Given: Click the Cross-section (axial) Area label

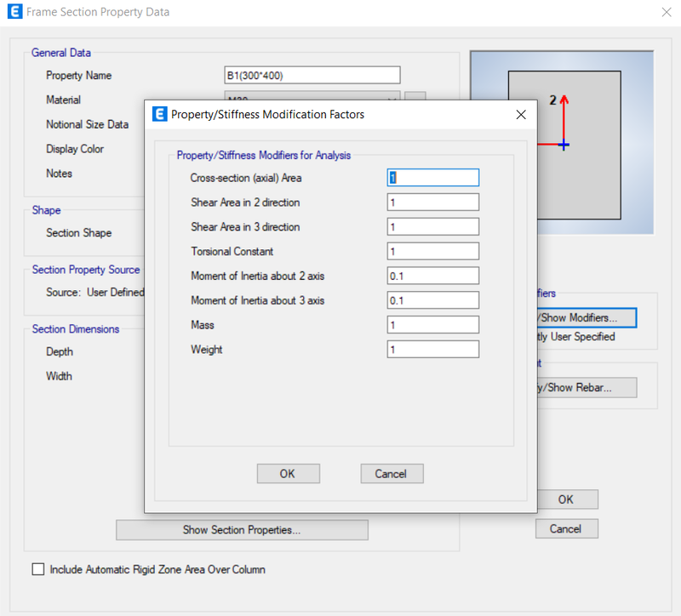Looking at the screenshot, I should pyautogui.click(x=246, y=178).
